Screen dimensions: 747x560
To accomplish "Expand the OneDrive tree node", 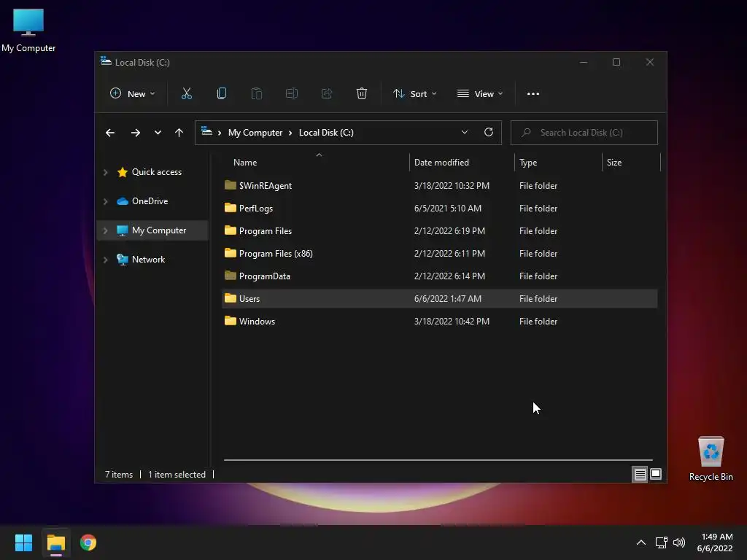I will coord(105,201).
